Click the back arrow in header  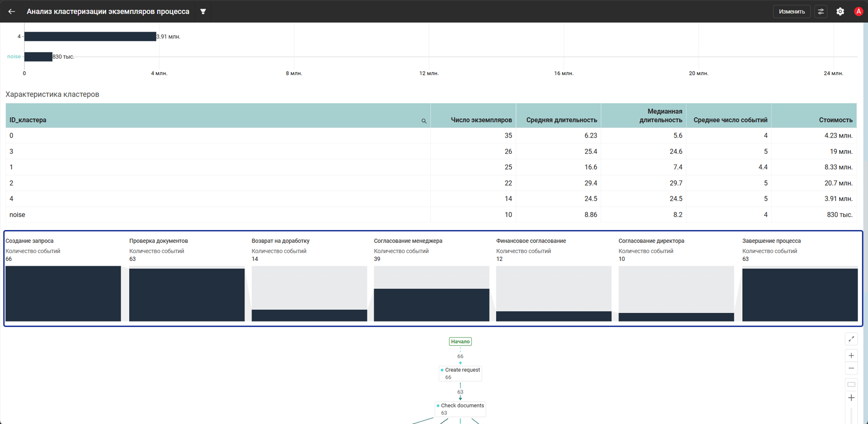(12, 12)
